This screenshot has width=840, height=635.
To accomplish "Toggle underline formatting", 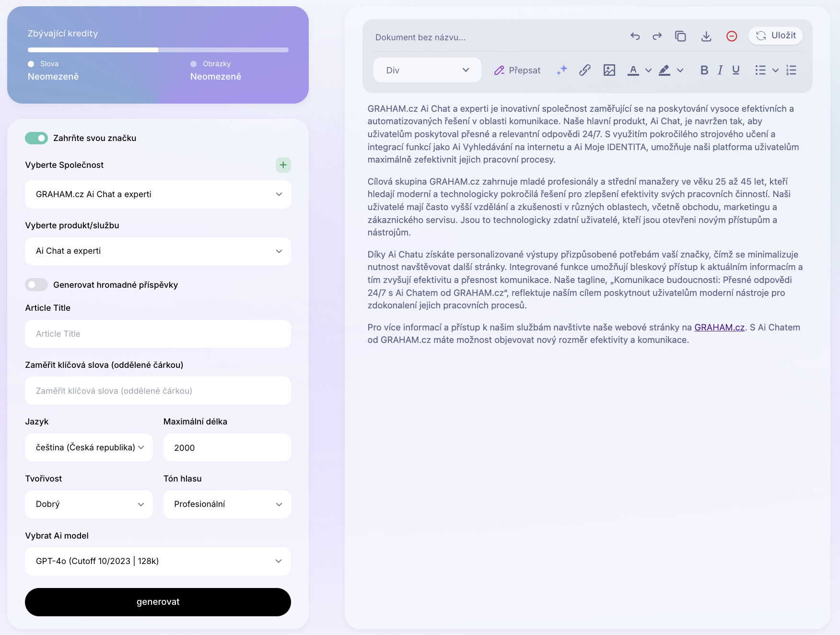I will [x=736, y=70].
